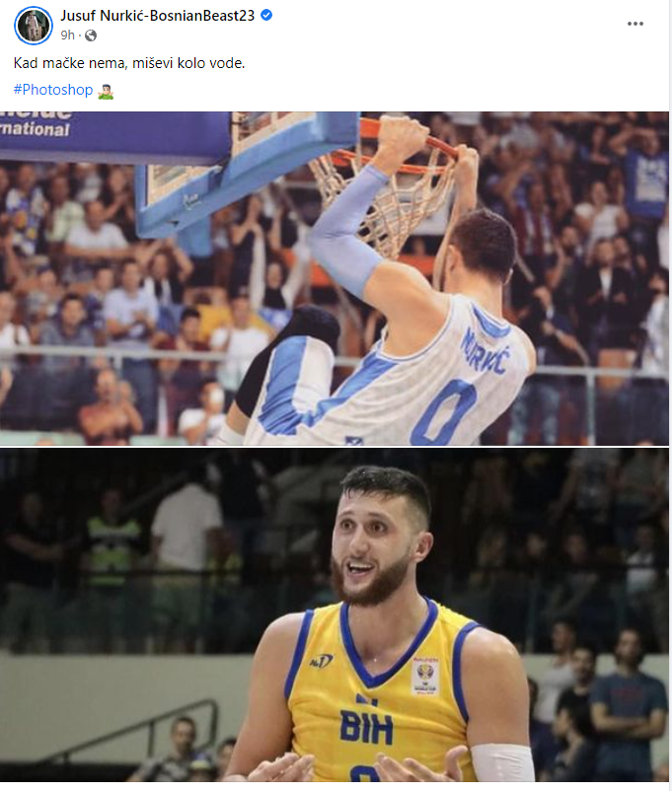
Task: Open the bottom yellow jersey photo
Action: [x=335, y=614]
